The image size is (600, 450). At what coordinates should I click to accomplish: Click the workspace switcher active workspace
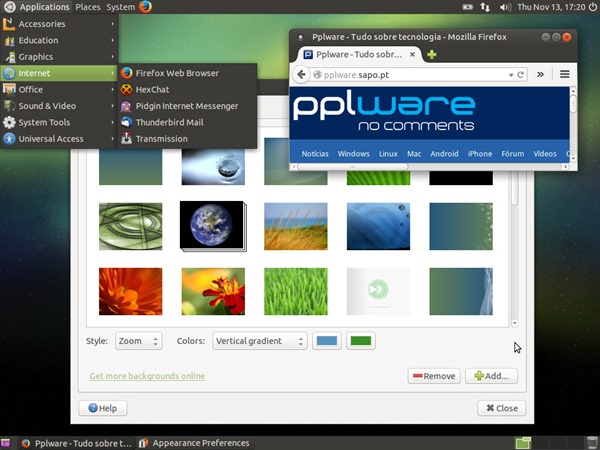click(523, 443)
